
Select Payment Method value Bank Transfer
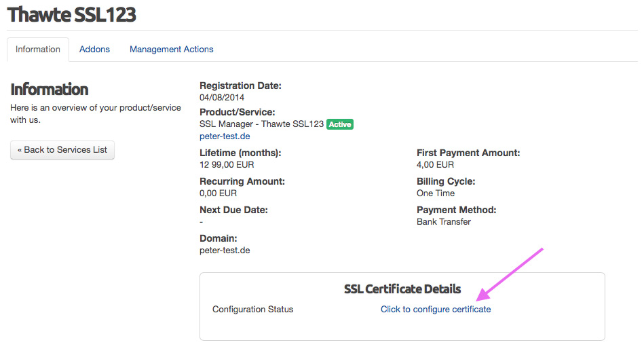pyautogui.click(x=444, y=221)
